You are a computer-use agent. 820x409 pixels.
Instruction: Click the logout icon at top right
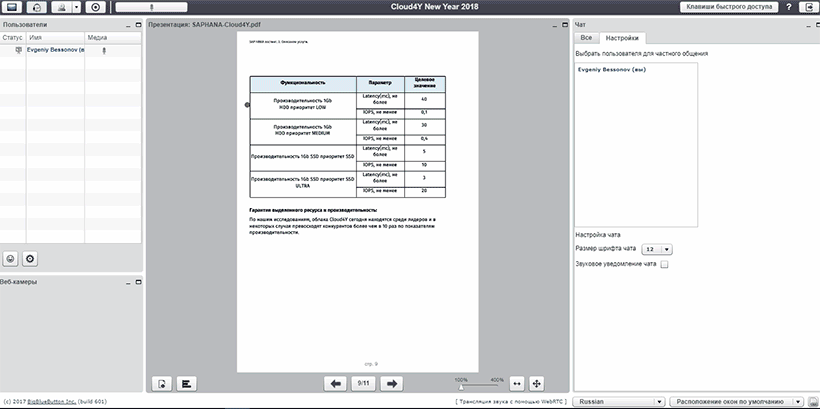tap(807, 7)
